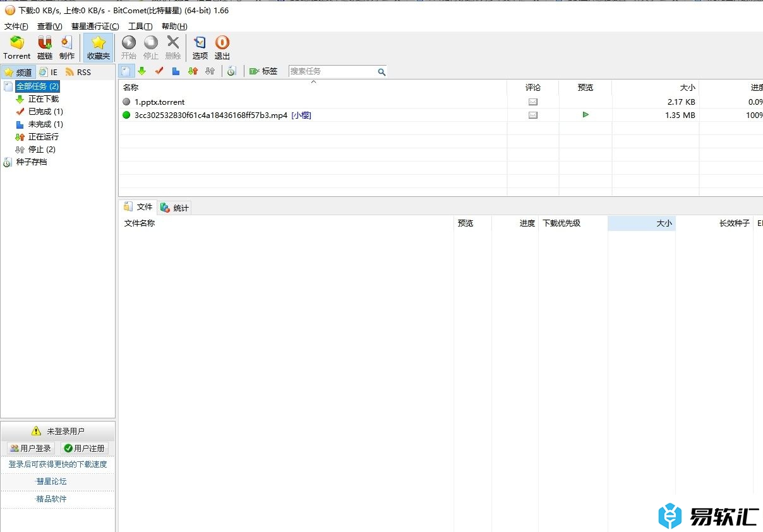
Task: Sort tasks by 名称 column header
Action: pos(313,88)
